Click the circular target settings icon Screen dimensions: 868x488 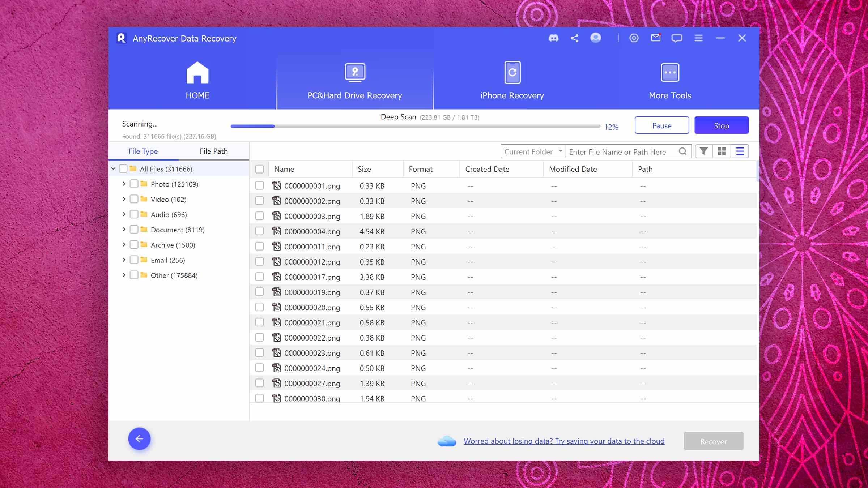point(634,38)
